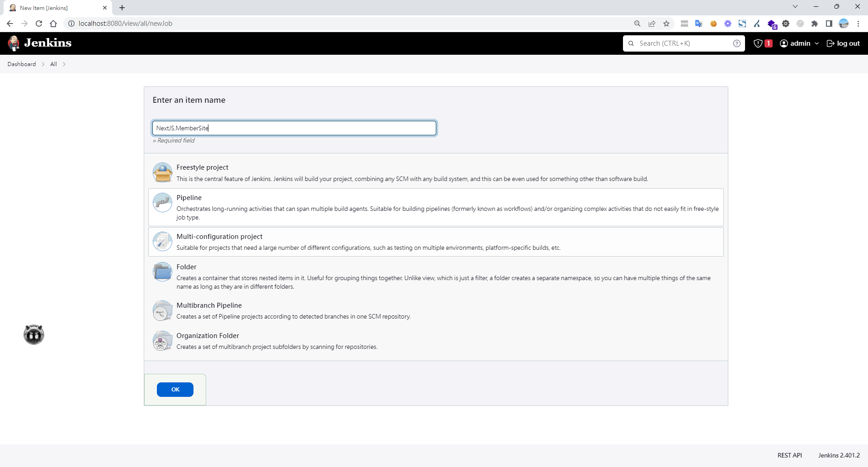Click the item name text field
The height and width of the screenshot is (467, 868).
(294, 128)
